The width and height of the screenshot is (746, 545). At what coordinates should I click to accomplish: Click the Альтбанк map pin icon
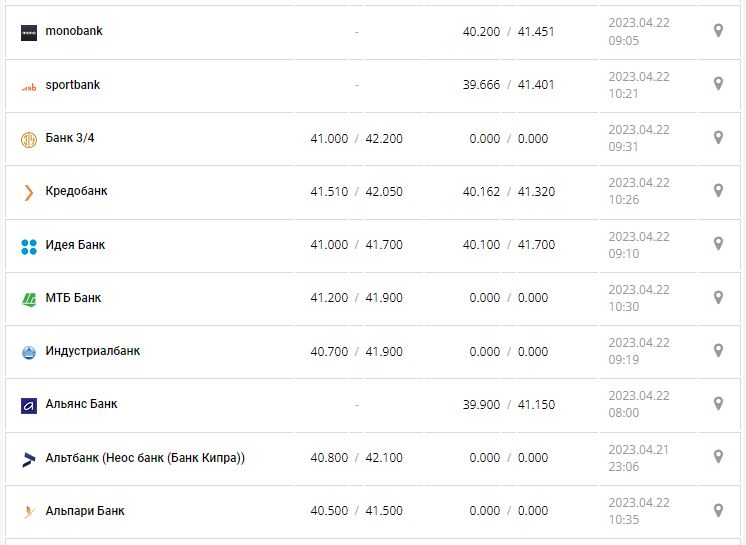point(718,457)
